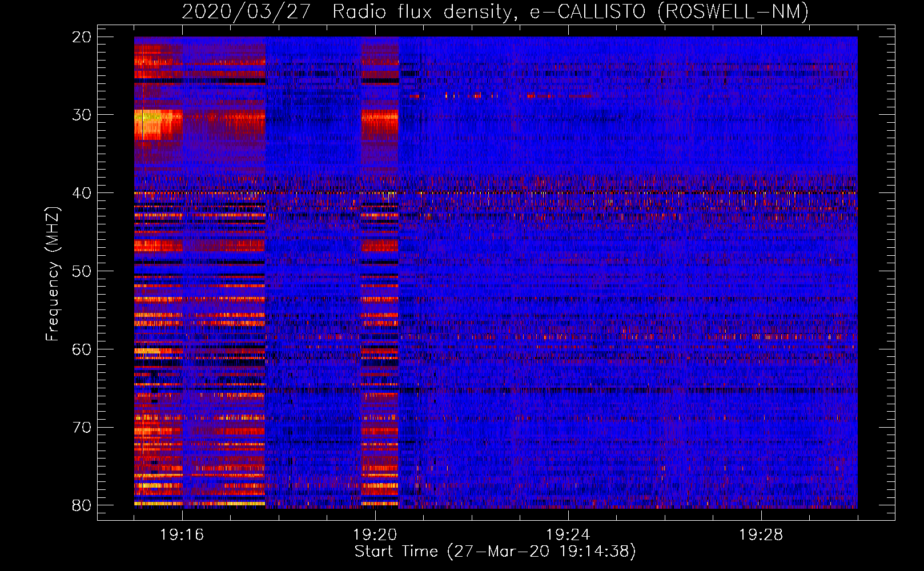Click the 19:24 time tick label
Screen dimensions: 924x571
pos(568,535)
